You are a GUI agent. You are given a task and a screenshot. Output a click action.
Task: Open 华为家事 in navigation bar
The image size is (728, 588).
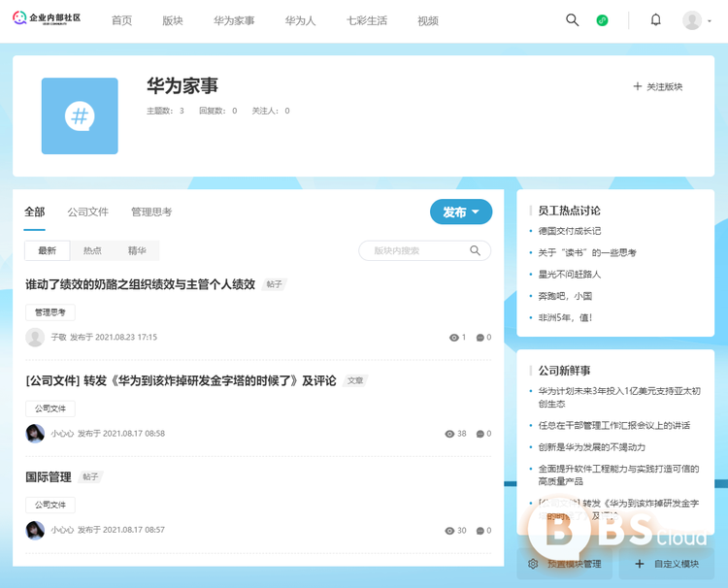coord(234,21)
